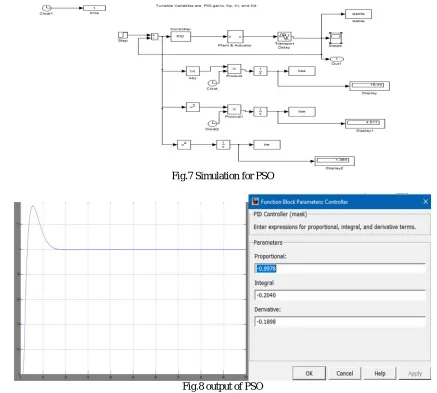Click the tunable variables annotation text

click(x=206, y=6)
